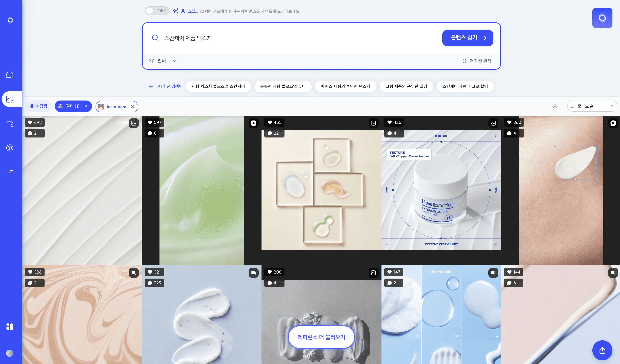Image resolution: width=620 pixels, height=364 pixels.
Task: Select suggestion 스킨케어 제형 매크로 촬영
Action: [465, 86]
